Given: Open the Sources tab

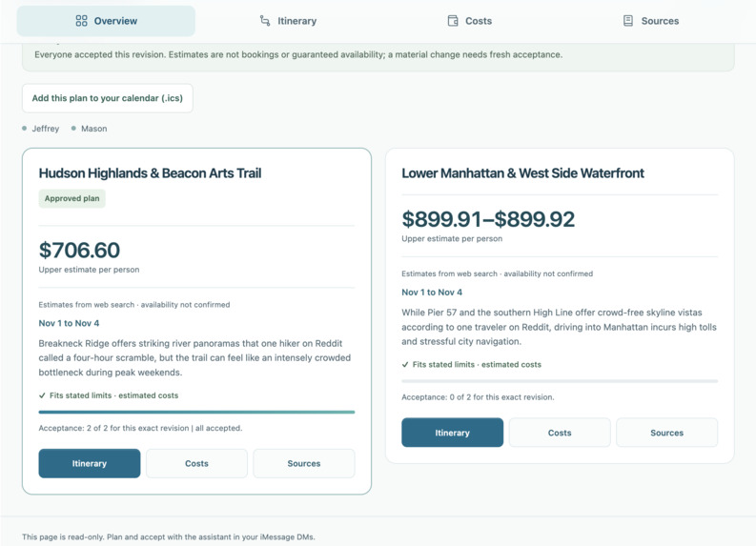Looking at the screenshot, I should coord(651,21).
